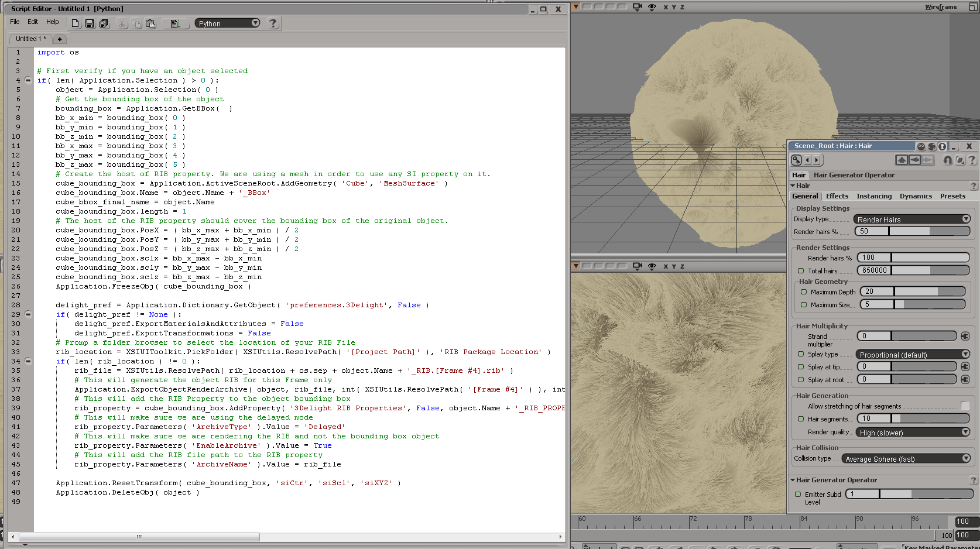980x549 pixels.
Task: Collapse the Hair Generator Operator section
Action: point(793,480)
